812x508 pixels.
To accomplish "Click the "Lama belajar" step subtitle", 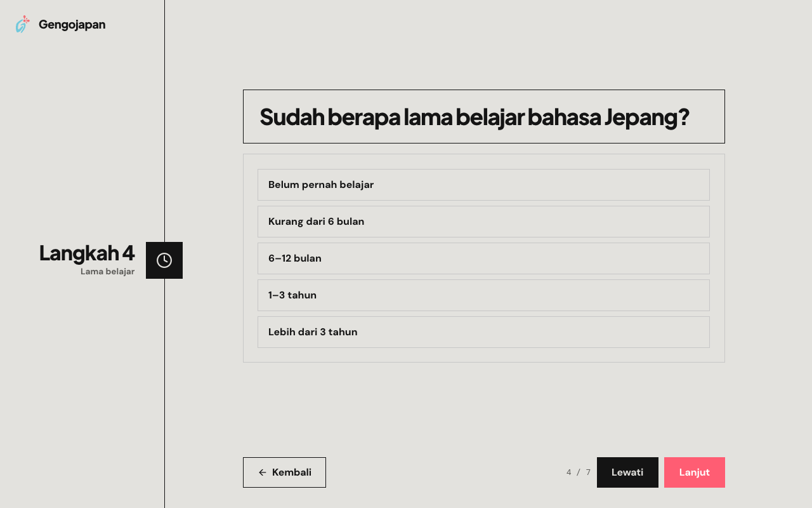I will tap(107, 272).
